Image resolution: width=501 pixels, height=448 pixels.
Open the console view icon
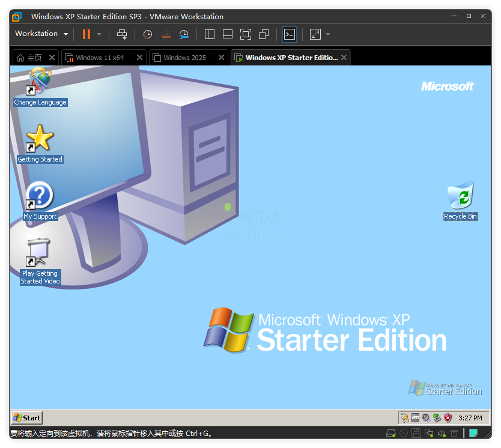(290, 34)
